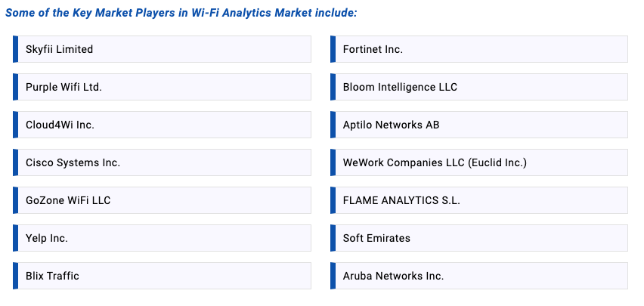Choose Cisco Systems Inc. entry
The height and width of the screenshot is (306, 644).
(73, 162)
